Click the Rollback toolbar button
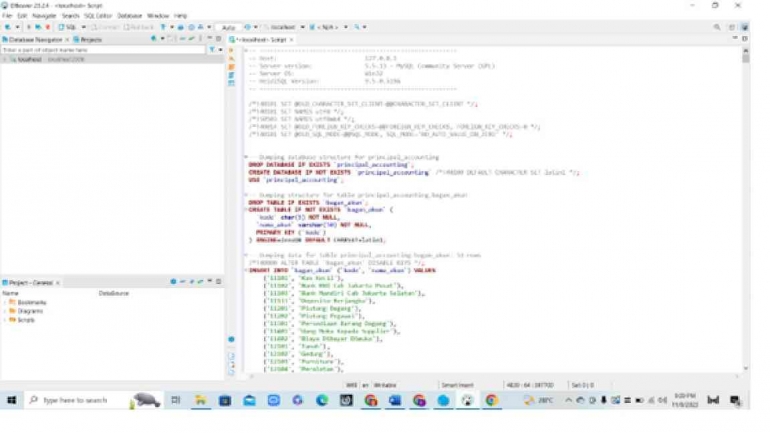Viewport: 770px width, 433px height. coord(138,27)
